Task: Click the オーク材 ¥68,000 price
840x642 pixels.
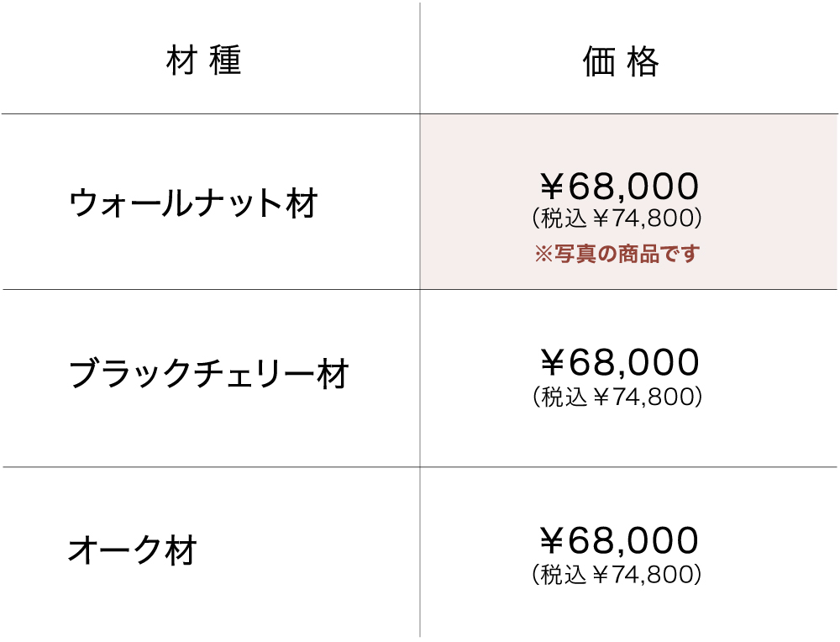Action: (x=618, y=540)
